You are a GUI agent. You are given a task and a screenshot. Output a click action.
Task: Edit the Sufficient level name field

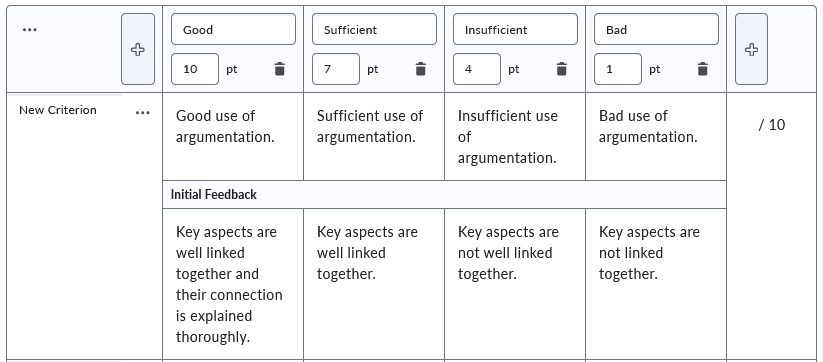pyautogui.click(x=374, y=29)
